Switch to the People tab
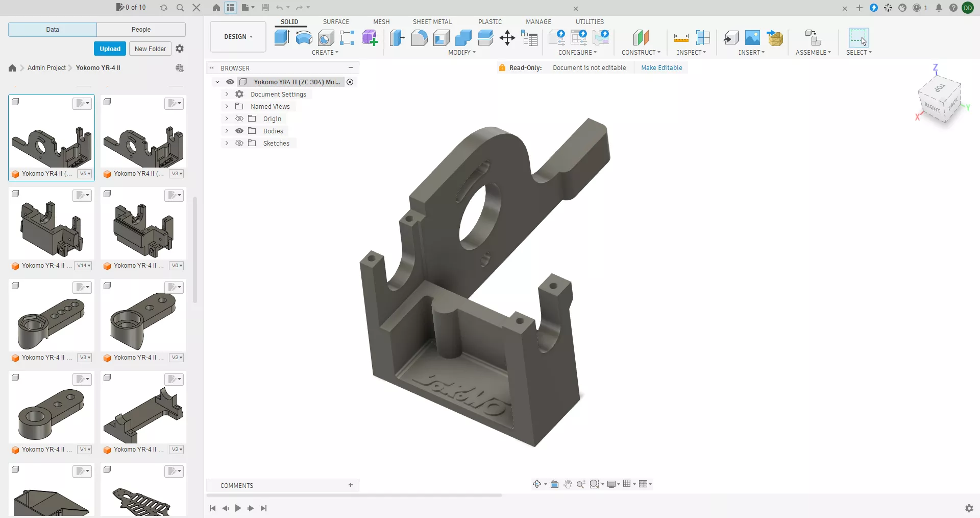Image resolution: width=980 pixels, height=518 pixels. (x=141, y=30)
